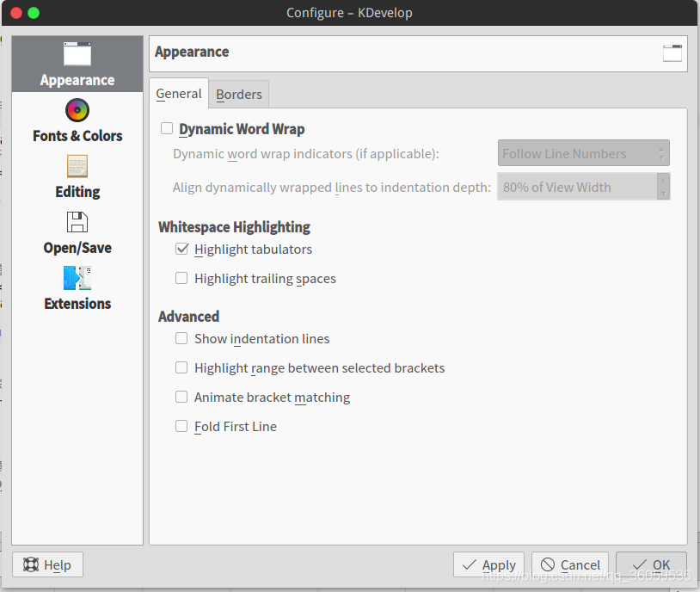Click the red close window button
The image size is (700, 592).
[x=16, y=13]
